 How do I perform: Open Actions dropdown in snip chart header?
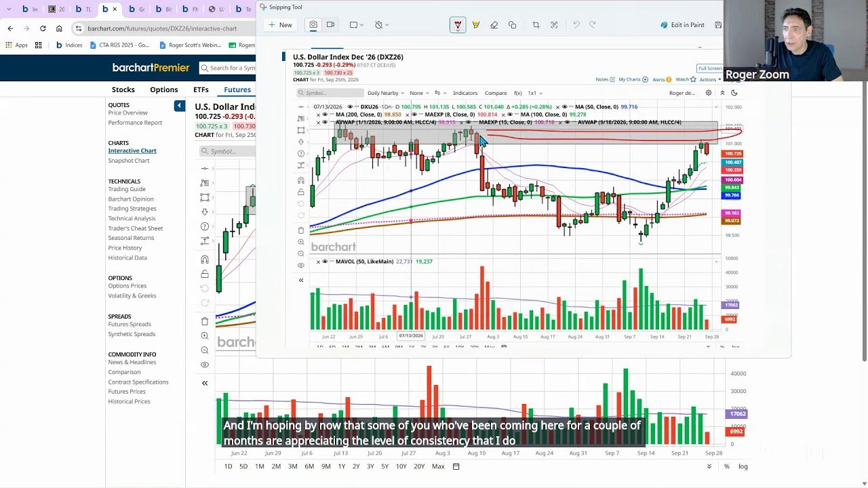711,79
